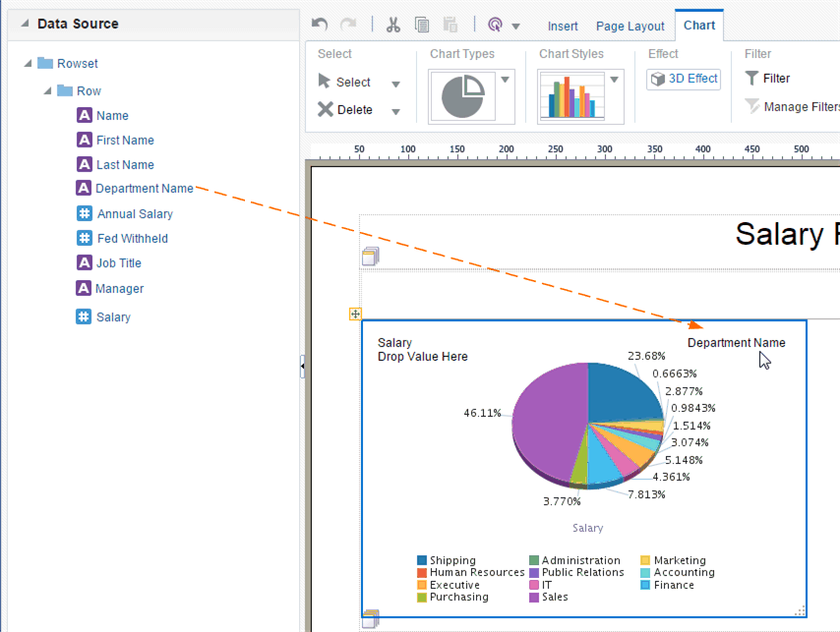840x632 pixels.
Task: Click the purple preview icon in the toolbar
Action: [x=497, y=25]
